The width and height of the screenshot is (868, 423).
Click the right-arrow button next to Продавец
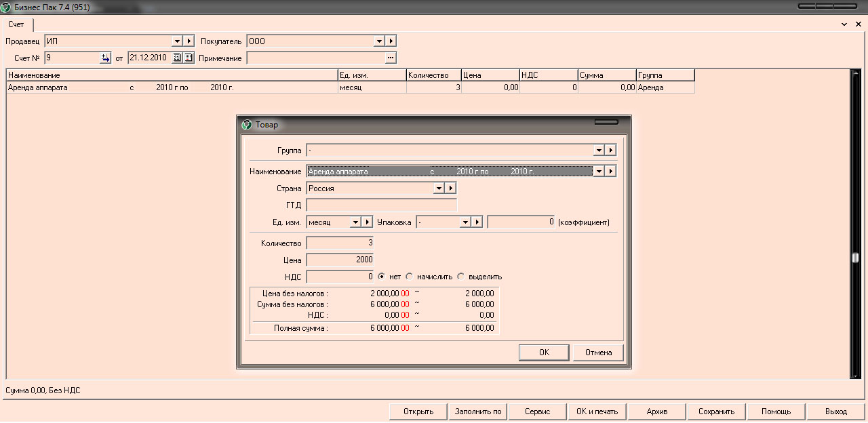coord(189,41)
